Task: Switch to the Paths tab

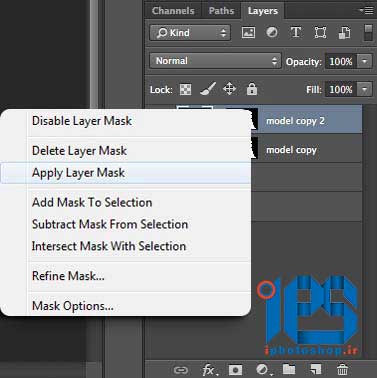Action: pyautogui.click(x=221, y=10)
